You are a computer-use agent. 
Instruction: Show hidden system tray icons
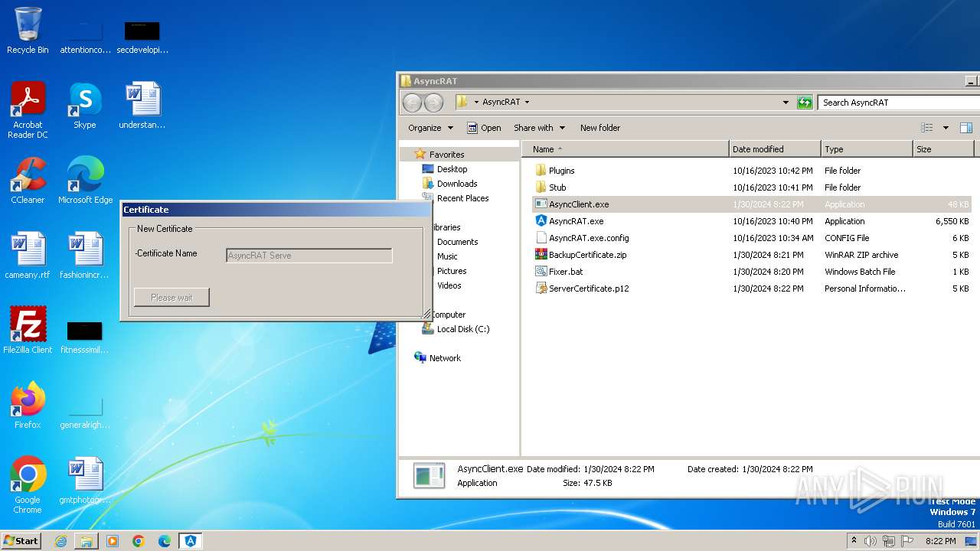854,541
